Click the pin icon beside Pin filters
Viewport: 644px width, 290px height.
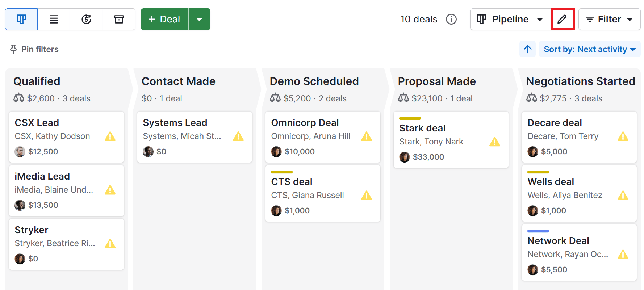pos(13,49)
